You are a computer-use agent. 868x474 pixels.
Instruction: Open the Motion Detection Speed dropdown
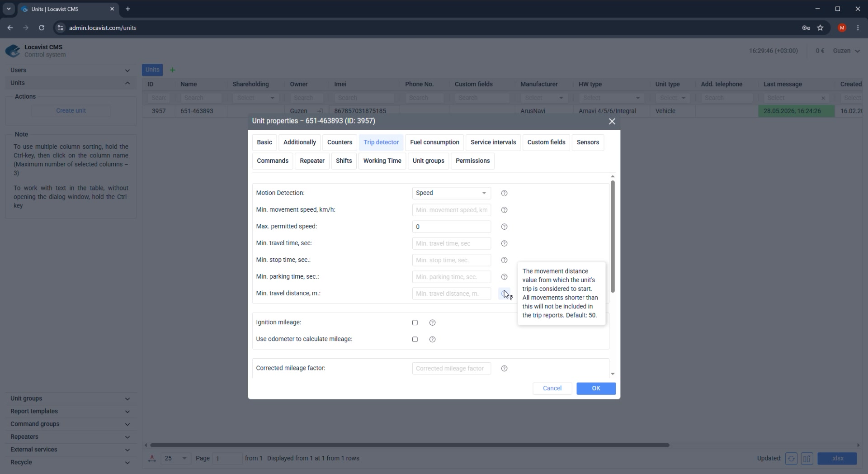[451, 193]
